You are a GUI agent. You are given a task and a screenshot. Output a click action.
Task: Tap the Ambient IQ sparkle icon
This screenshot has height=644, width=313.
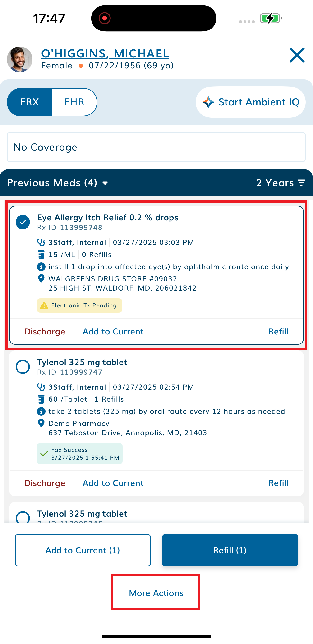pos(208,102)
